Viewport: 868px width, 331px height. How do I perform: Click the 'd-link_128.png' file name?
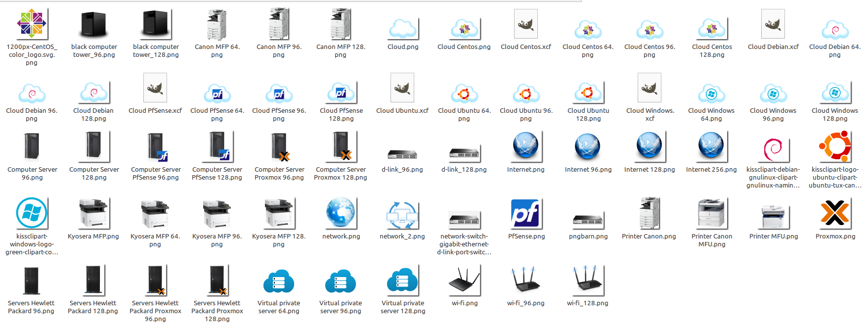point(464,170)
